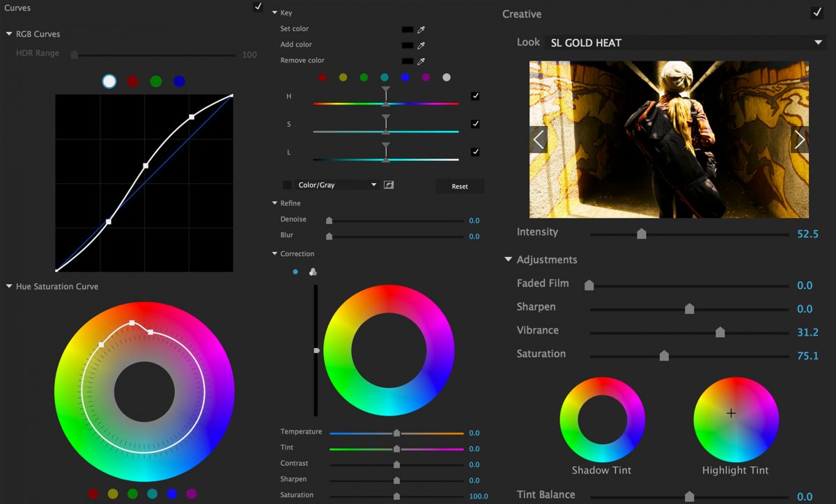
Task: Click the Vibrance slider handle
Action: (720, 333)
